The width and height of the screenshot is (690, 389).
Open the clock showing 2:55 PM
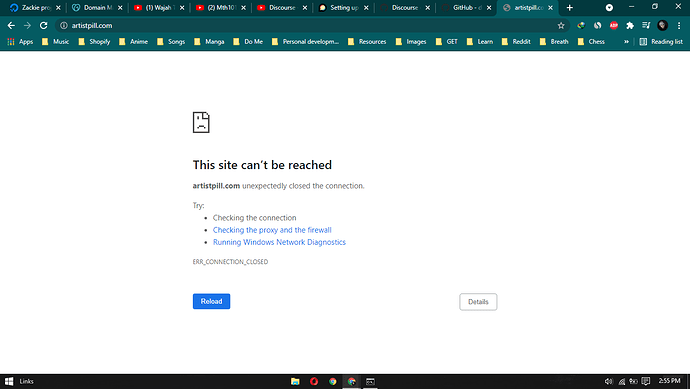coord(669,381)
